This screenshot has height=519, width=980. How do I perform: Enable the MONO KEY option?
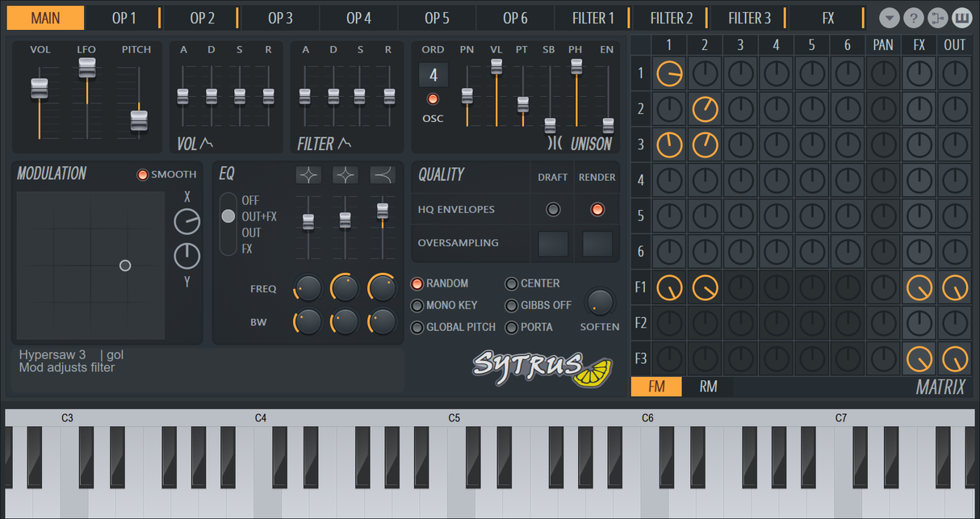click(417, 305)
